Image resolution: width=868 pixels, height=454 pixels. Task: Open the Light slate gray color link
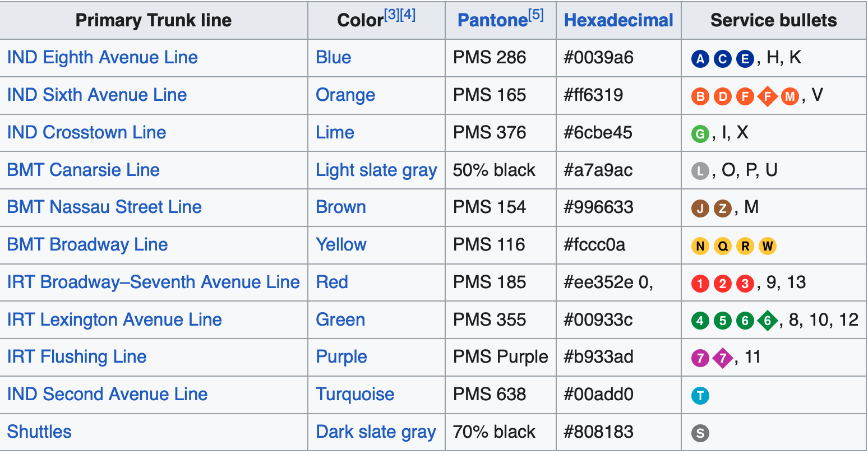pyautogui.click(x=376, y=170)
